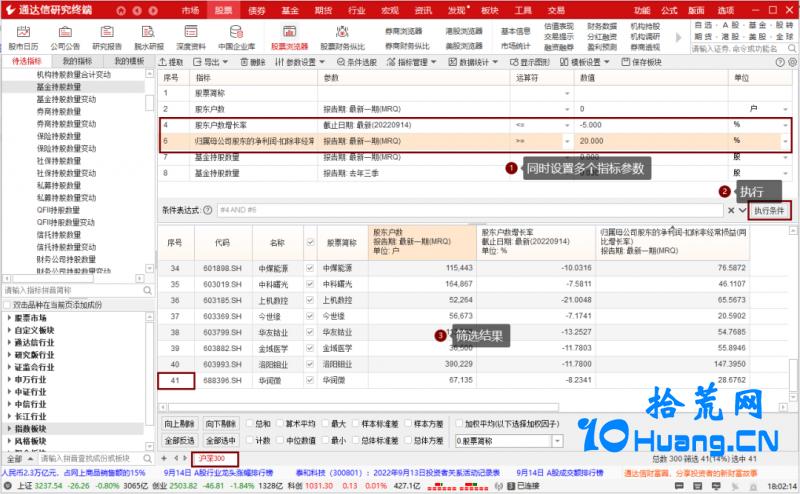The height and width of the screenshot is (494, 800).
Task: Click the 保存板块 save sector icon
Action: pos(641,62)
